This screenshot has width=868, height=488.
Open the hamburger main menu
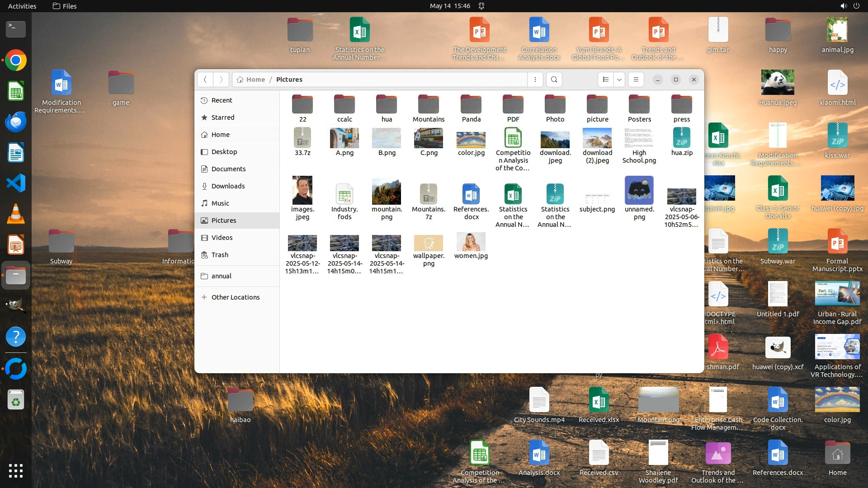pos(636,80)
